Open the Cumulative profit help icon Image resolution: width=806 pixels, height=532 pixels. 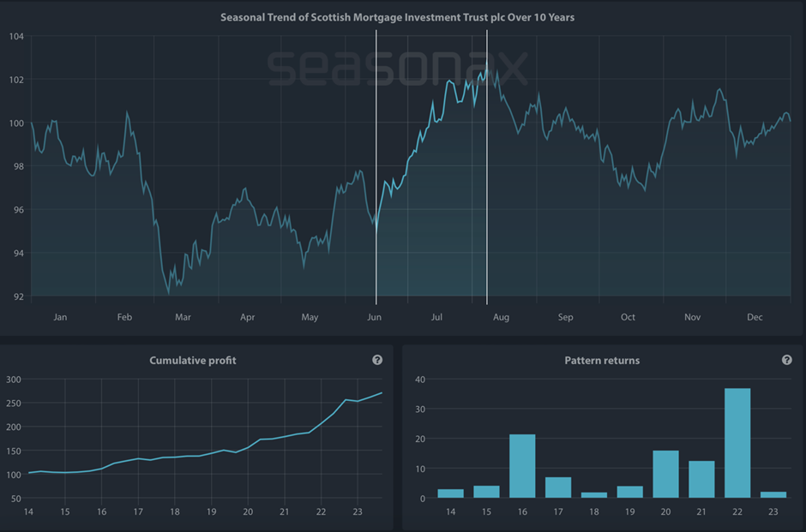point(377,360)
